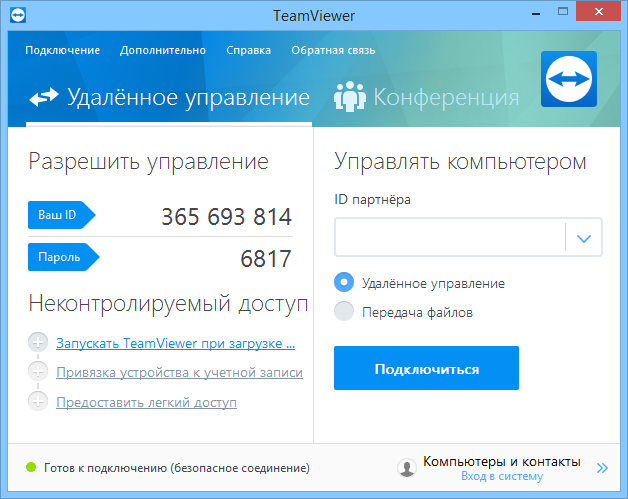
Task: Click Компьютеры и контакты label
Action: 502,461
